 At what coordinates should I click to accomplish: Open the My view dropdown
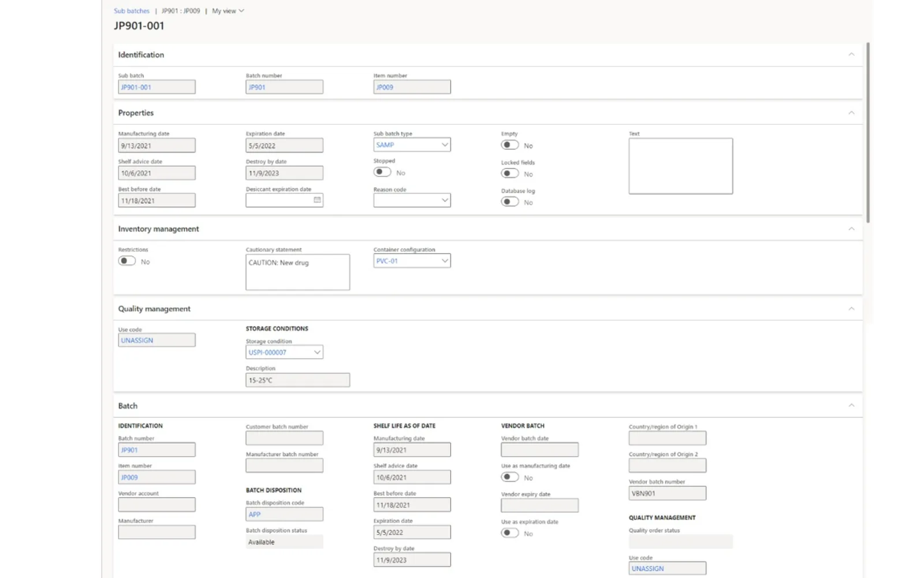[228, 10]
